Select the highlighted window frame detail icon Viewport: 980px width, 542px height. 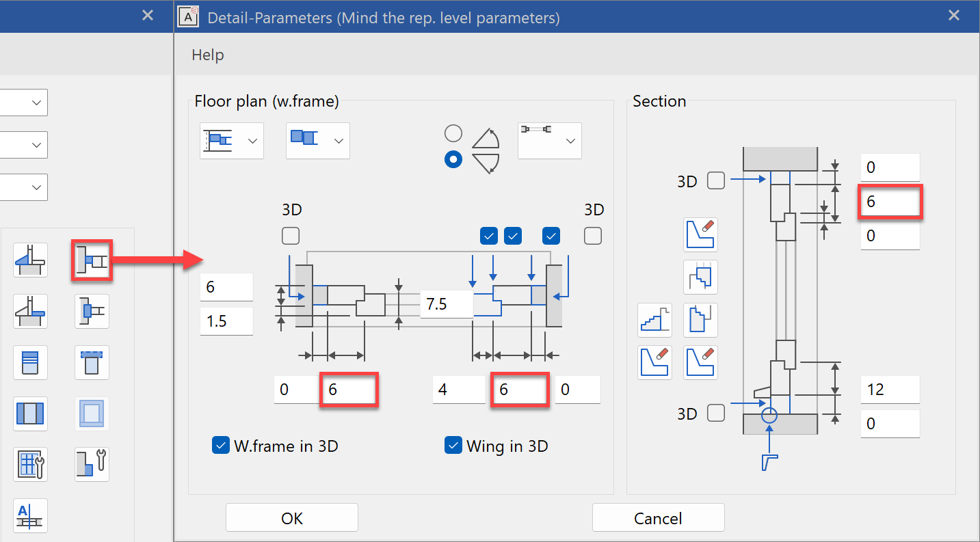point(92,260)
